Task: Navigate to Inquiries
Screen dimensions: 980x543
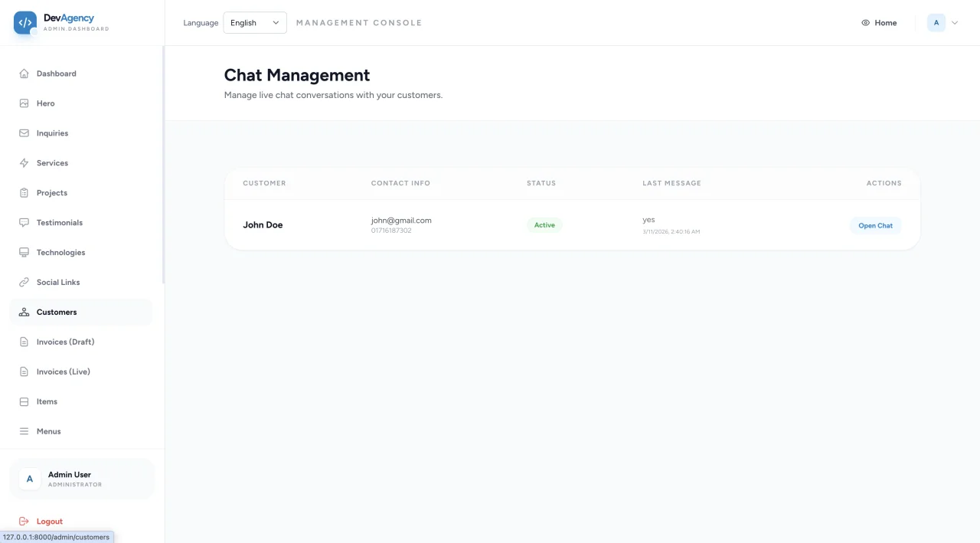Action: tap(81, 133)
